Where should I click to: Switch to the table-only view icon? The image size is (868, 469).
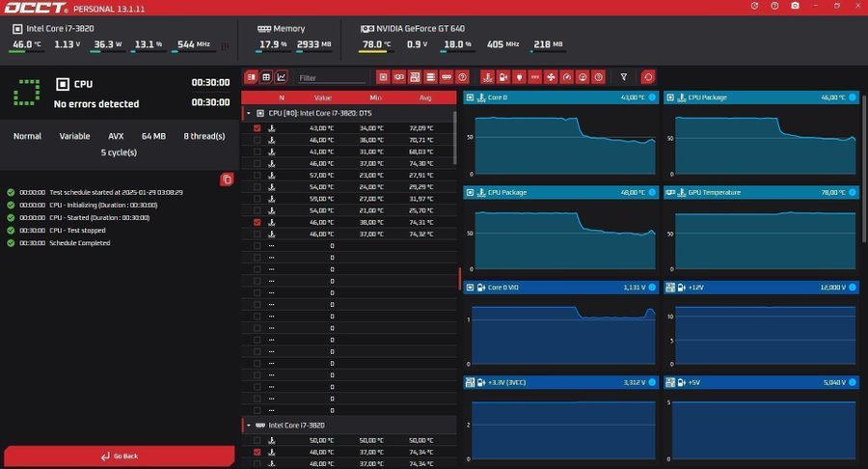pos(266,77)
